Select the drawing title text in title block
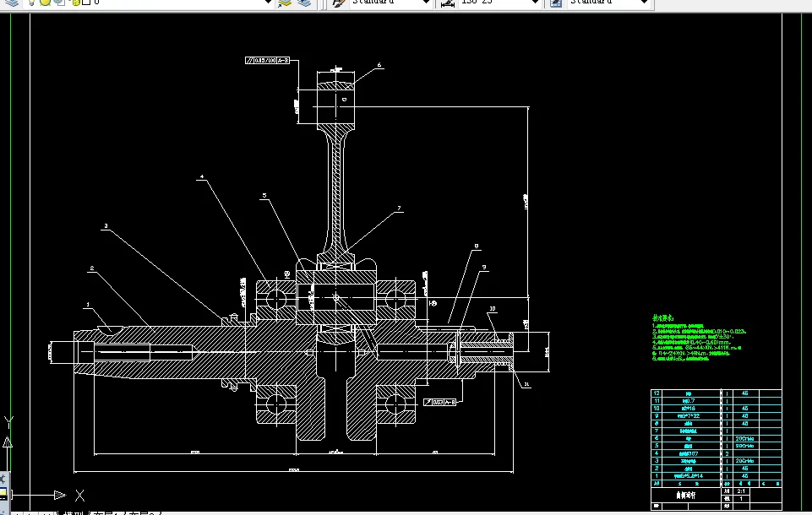 (686, 496)
